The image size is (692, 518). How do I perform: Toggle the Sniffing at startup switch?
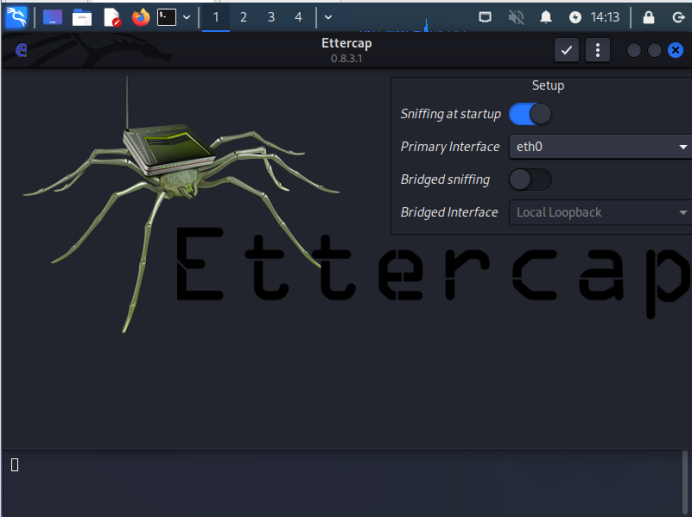pyautogui.click(x=530, y=114)
